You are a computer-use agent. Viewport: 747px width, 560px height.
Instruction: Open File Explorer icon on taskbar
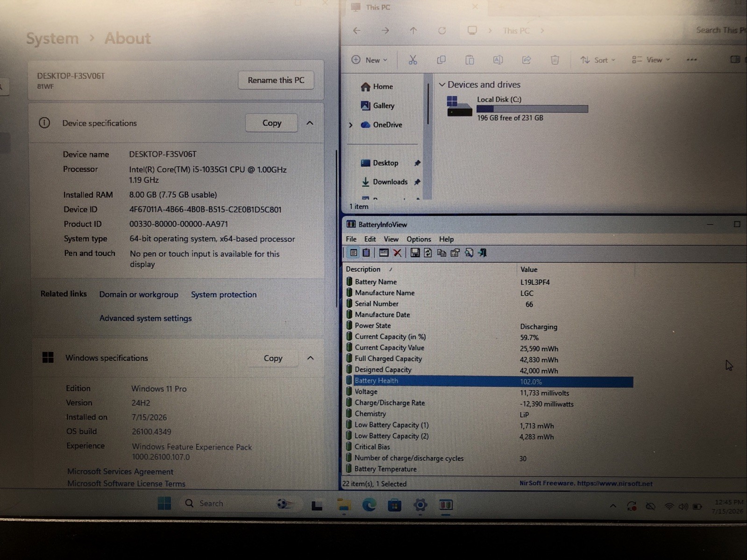344,505
